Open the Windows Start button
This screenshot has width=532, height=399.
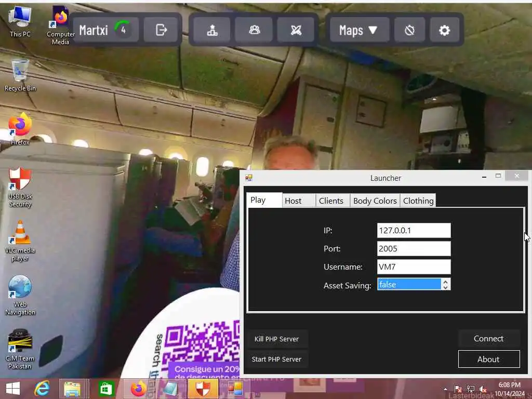[13, 388]
